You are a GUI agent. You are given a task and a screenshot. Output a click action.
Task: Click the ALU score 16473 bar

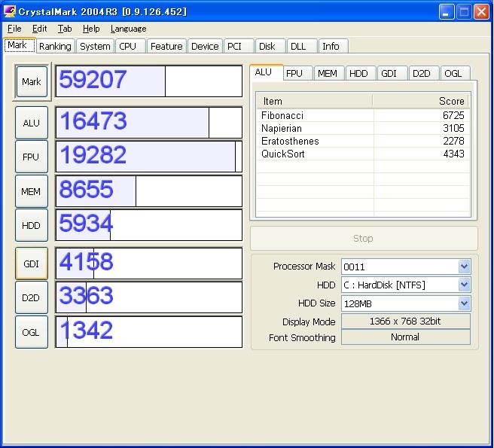[x=149, y=123]
